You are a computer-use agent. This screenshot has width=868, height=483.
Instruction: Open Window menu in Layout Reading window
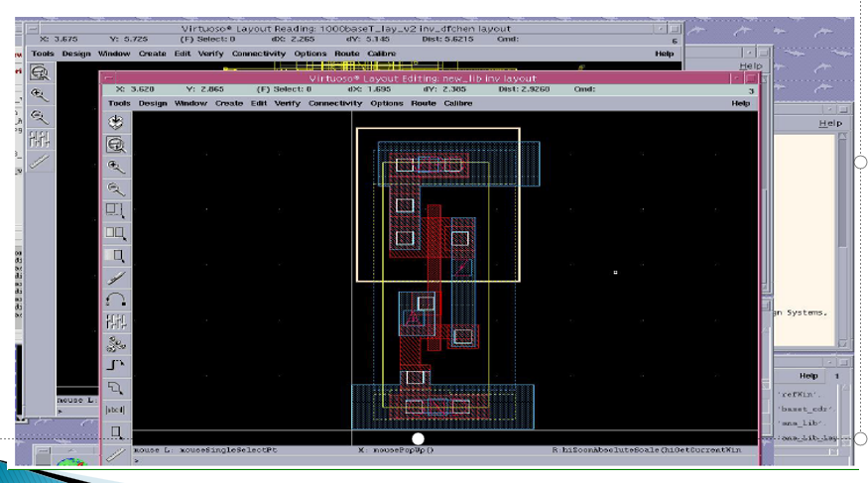[114, 54]
